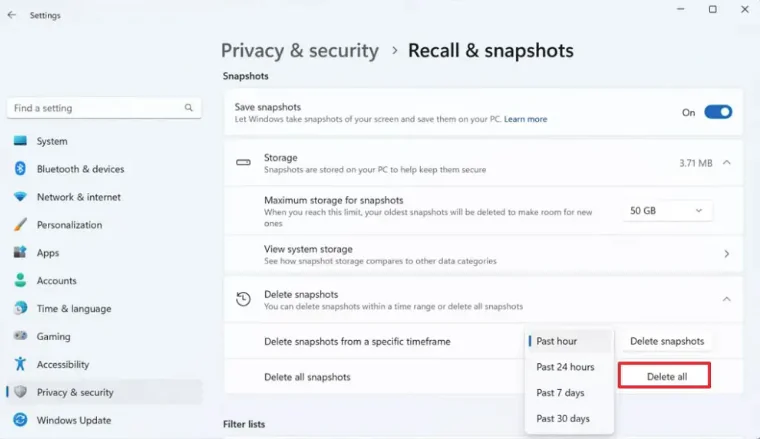
Task: Open the Learn more link
Action: (525, 119)
